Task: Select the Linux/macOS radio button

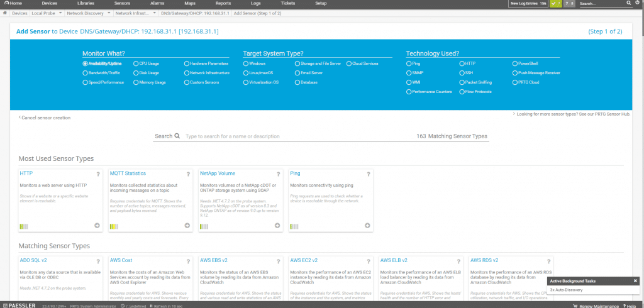Action: pos(246,73)
